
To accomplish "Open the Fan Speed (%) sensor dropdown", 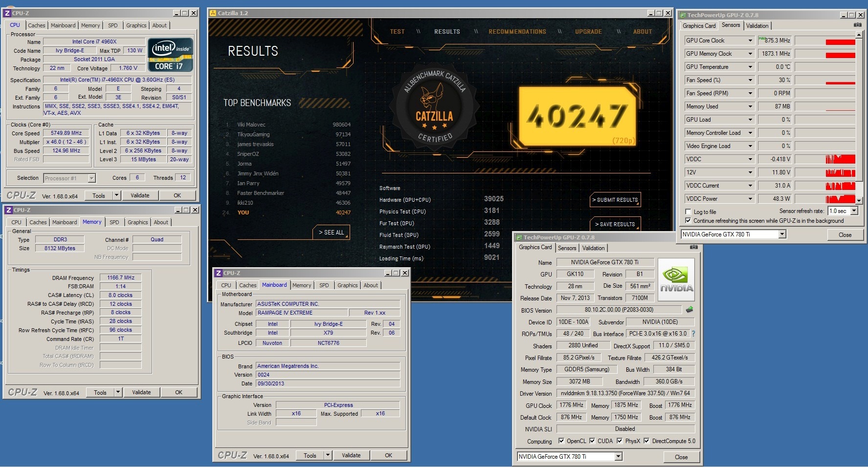I will pyautogui.click(x=750, y=80).
